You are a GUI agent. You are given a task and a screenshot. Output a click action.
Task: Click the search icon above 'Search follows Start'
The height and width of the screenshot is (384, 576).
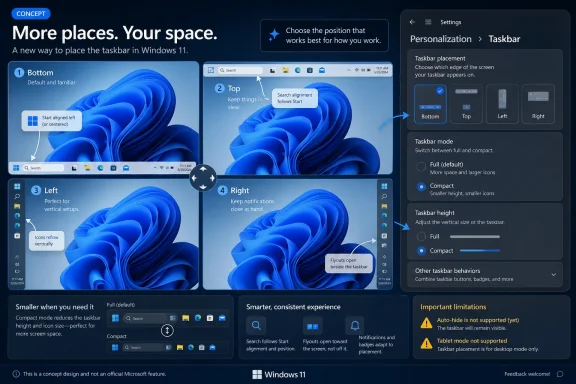pos(256,325)
